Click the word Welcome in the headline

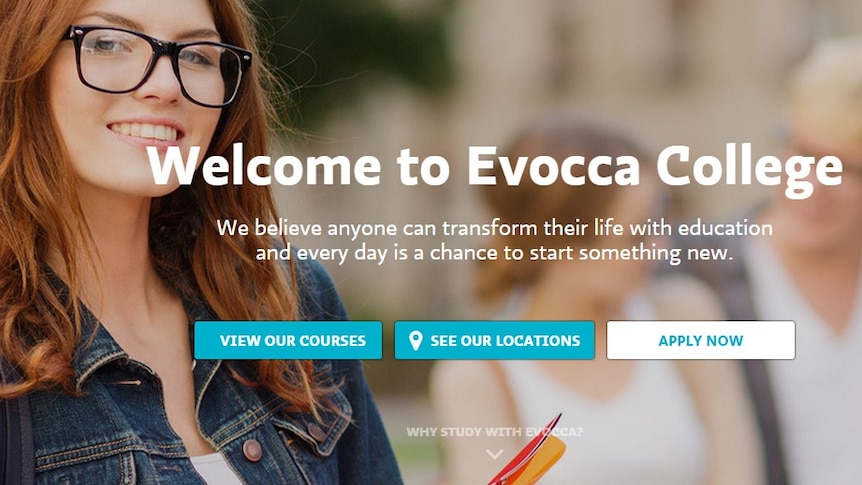coord(263,164)
